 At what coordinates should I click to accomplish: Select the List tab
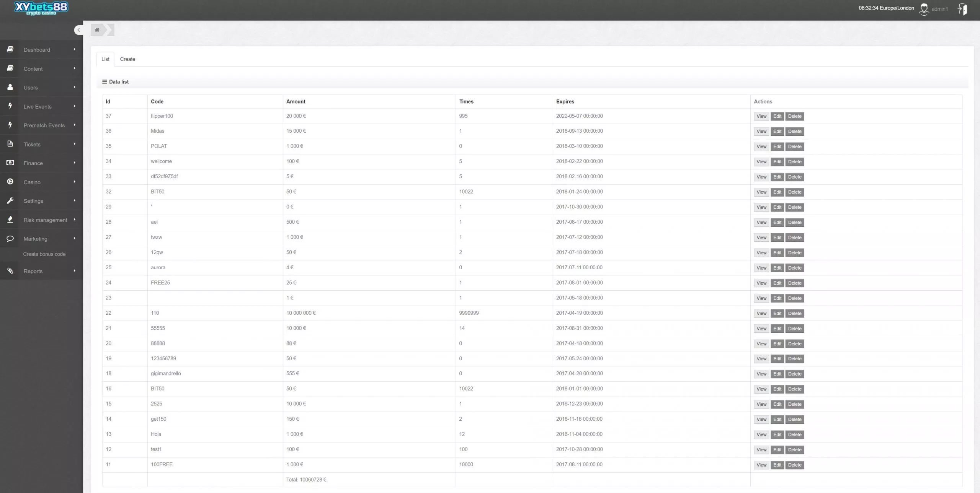pos(105,59)
